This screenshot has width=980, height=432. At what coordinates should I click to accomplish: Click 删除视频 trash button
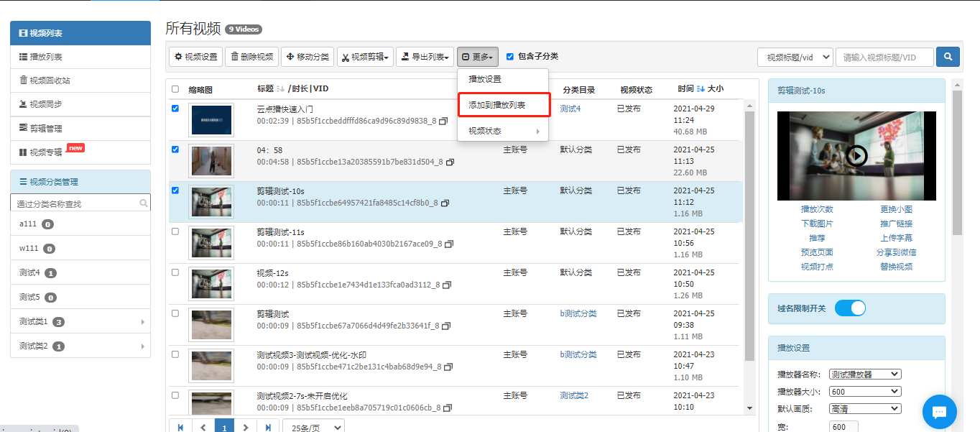tap(252, 57)
